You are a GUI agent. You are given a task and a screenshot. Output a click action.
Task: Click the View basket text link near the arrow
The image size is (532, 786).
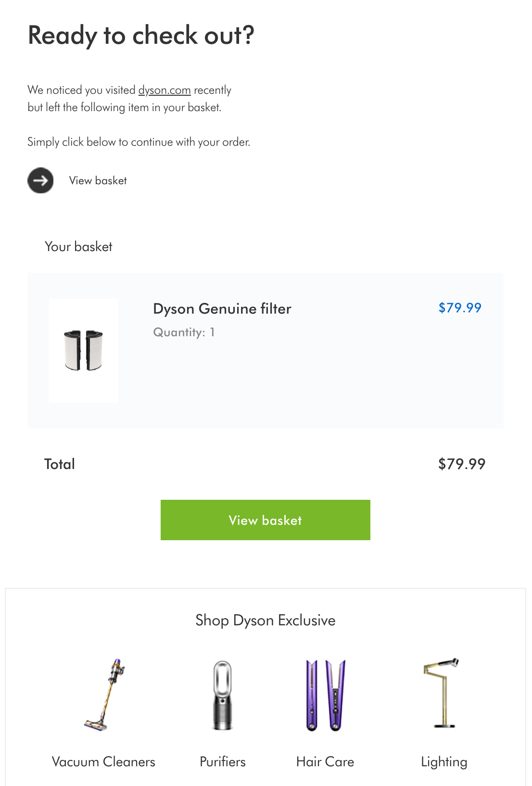98,181
